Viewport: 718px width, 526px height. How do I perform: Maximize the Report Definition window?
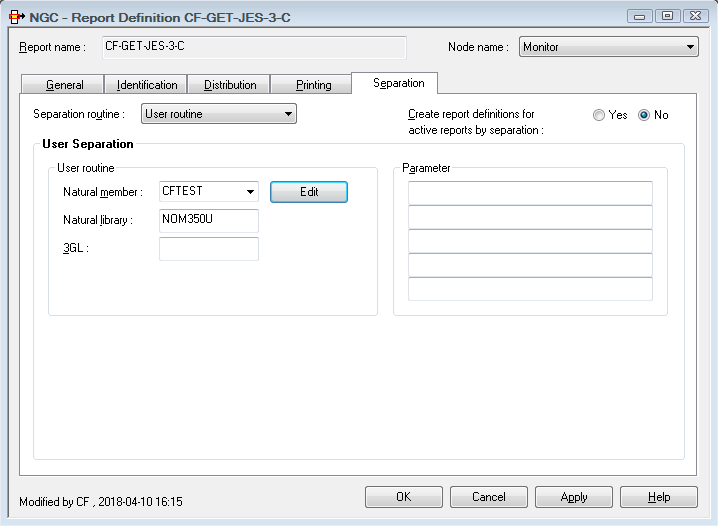point(667,16)
